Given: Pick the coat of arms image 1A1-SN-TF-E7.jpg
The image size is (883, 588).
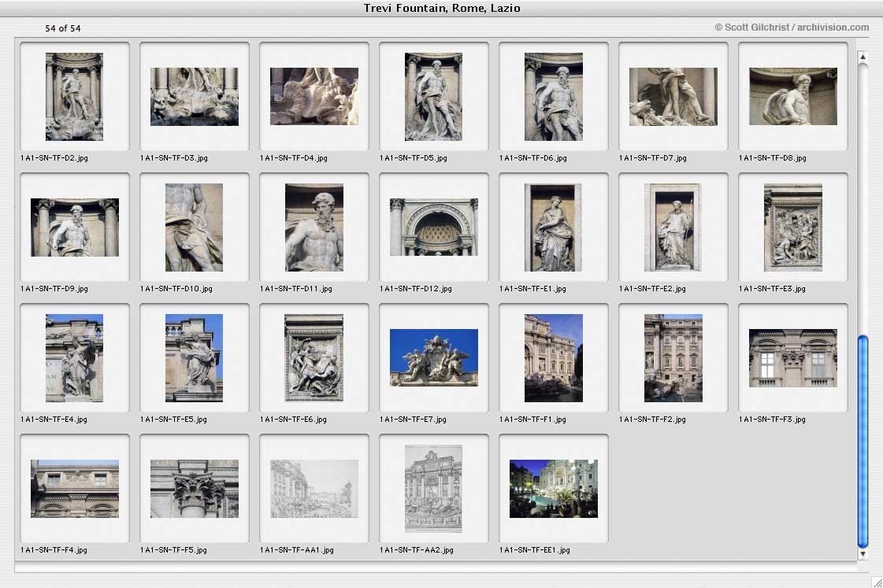Looking at the screenshot, I should 433,358.
